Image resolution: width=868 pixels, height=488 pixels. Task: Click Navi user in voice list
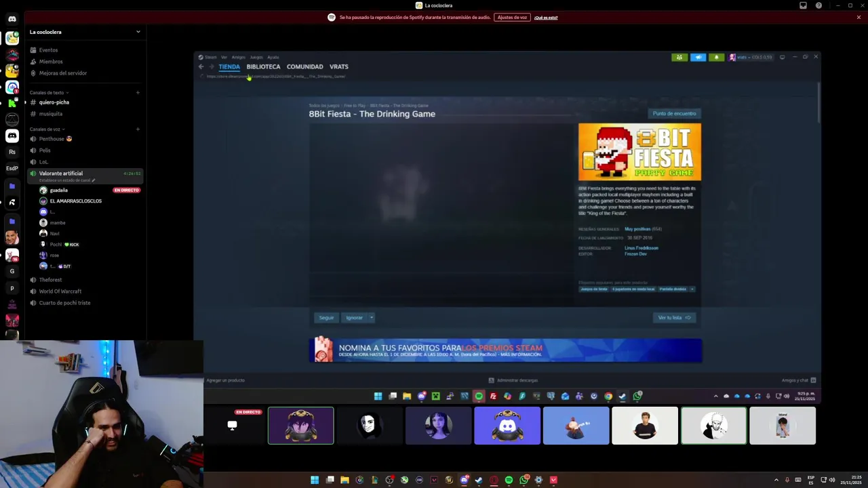(x=54, y=234)
